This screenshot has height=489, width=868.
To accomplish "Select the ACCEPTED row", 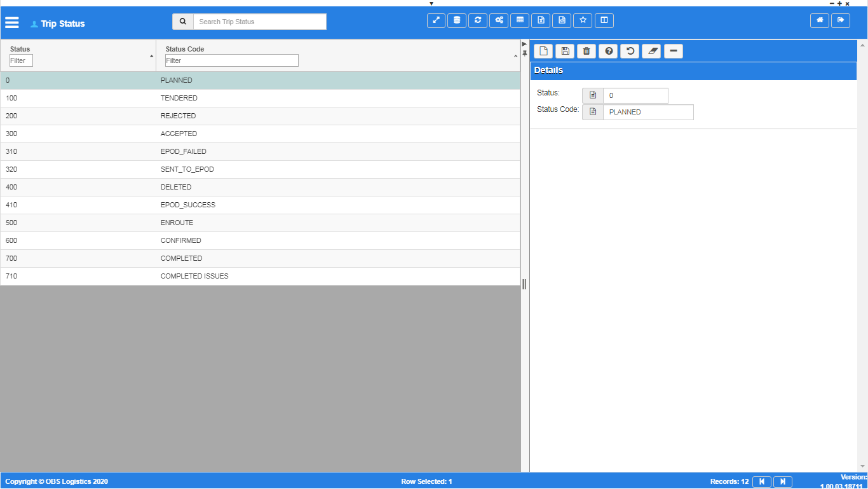I will (x=260, y=134).
